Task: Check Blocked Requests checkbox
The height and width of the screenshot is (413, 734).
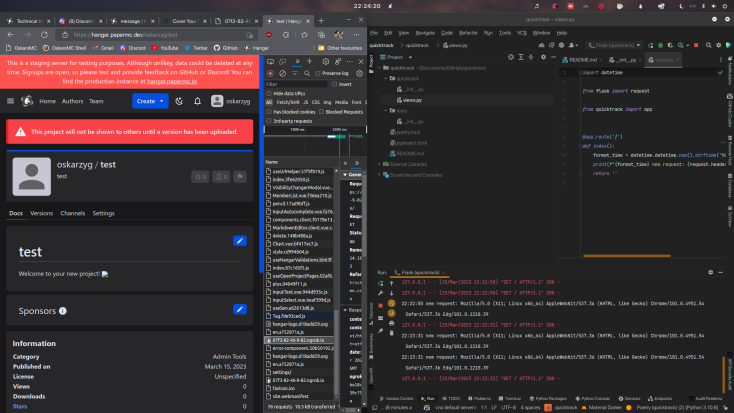Action: tap(322, 112)
